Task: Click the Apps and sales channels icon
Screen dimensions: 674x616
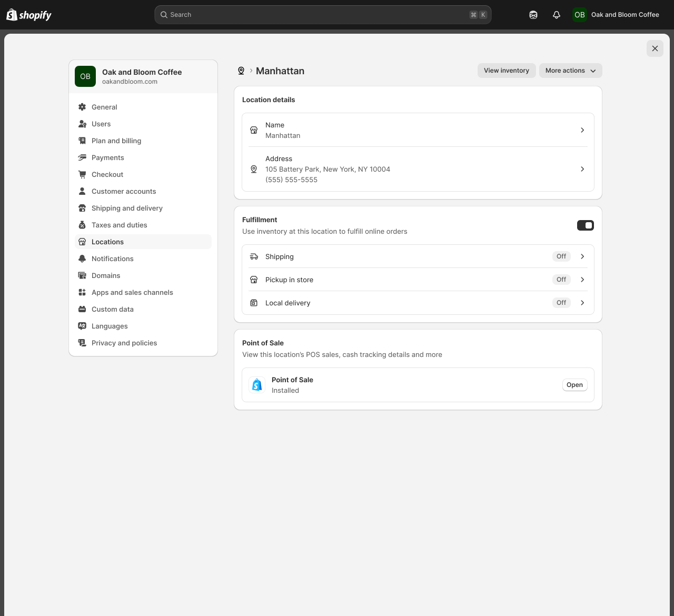Action: [x=82, y=292]
